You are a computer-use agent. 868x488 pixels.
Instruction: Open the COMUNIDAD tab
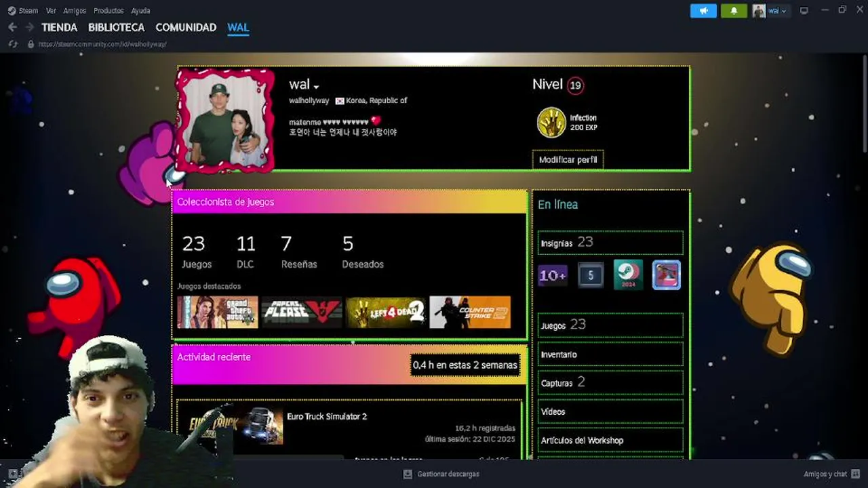coord(186,28)
